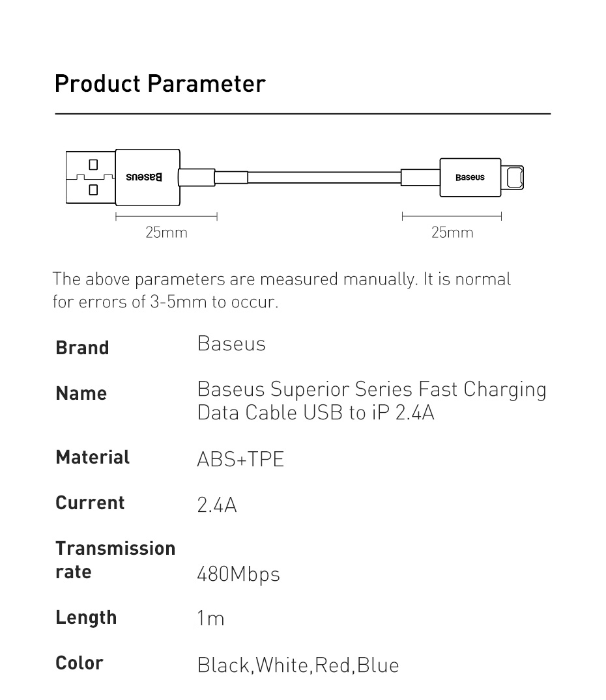
Task: Click the Baseus logo on Lightning plug
Action: [470, 177]
